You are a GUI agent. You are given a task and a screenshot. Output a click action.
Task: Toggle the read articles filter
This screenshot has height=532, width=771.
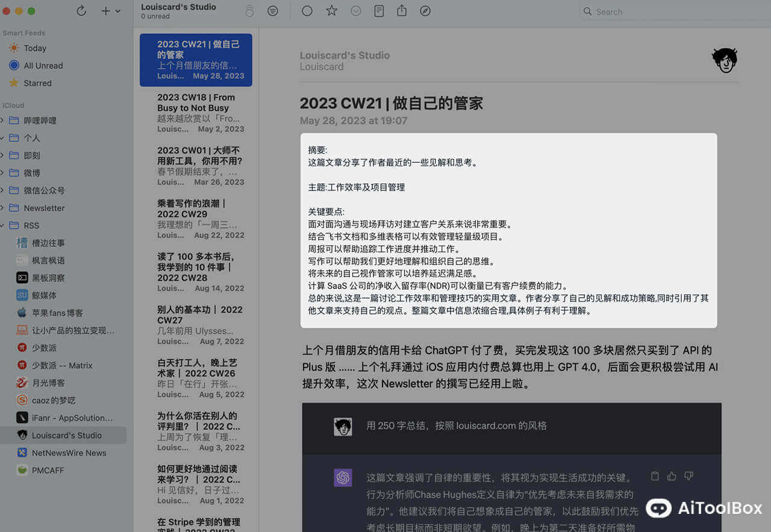(273, 11)
